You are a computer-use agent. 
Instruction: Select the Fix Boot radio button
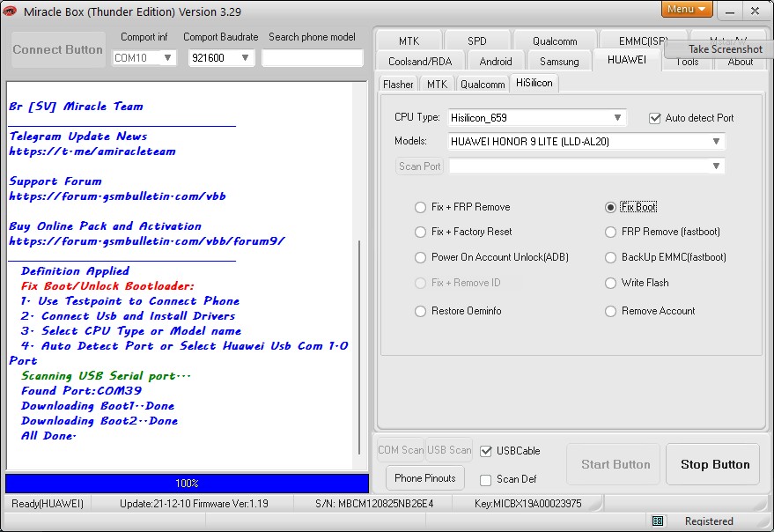[610, 207]
